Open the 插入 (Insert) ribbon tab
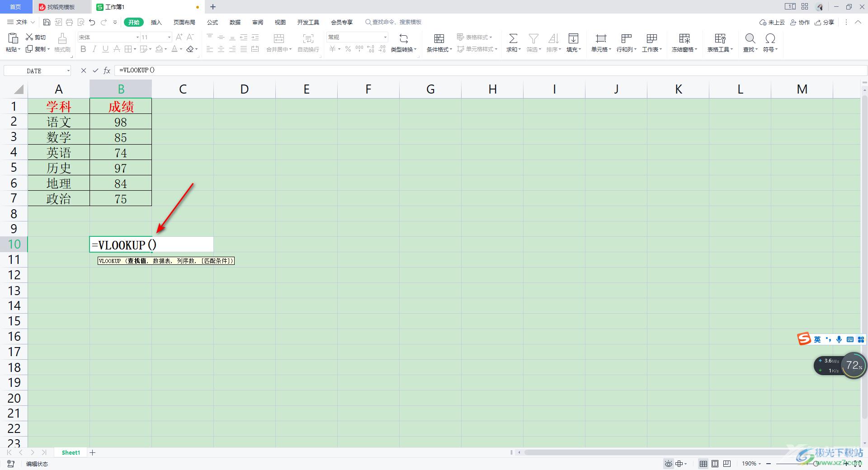 click(x=156, y=22)
